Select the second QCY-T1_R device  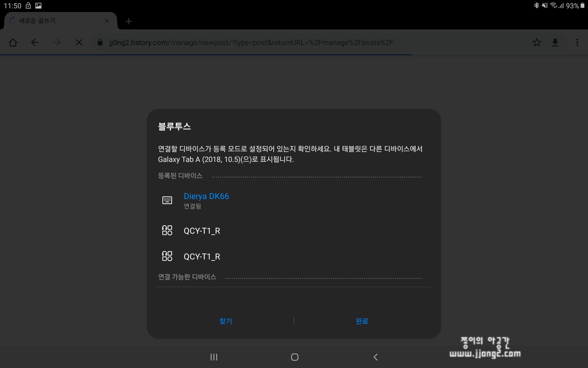click(x=202, y=256)
